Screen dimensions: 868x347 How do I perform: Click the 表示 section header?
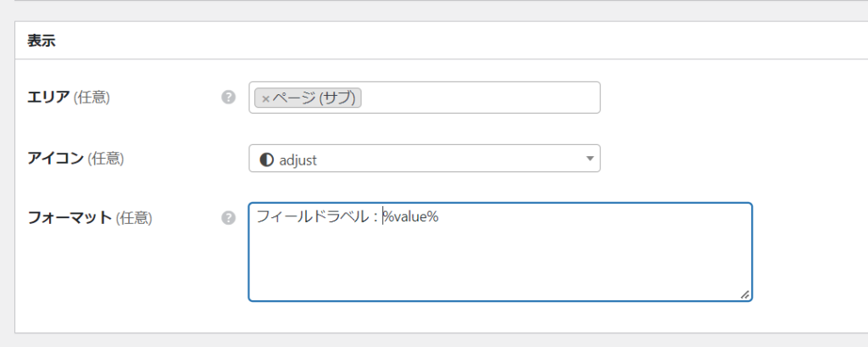click(42, 41)
